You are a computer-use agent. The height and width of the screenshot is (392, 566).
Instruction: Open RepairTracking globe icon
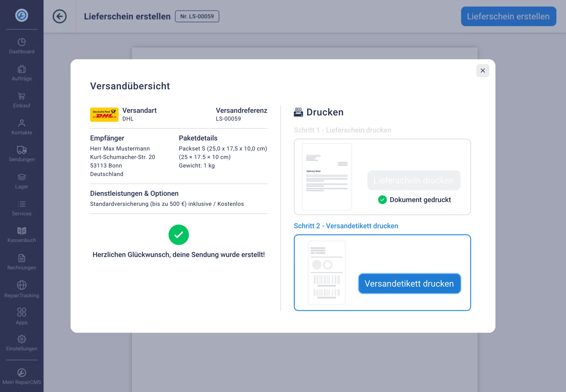click(x=22, y=285)
